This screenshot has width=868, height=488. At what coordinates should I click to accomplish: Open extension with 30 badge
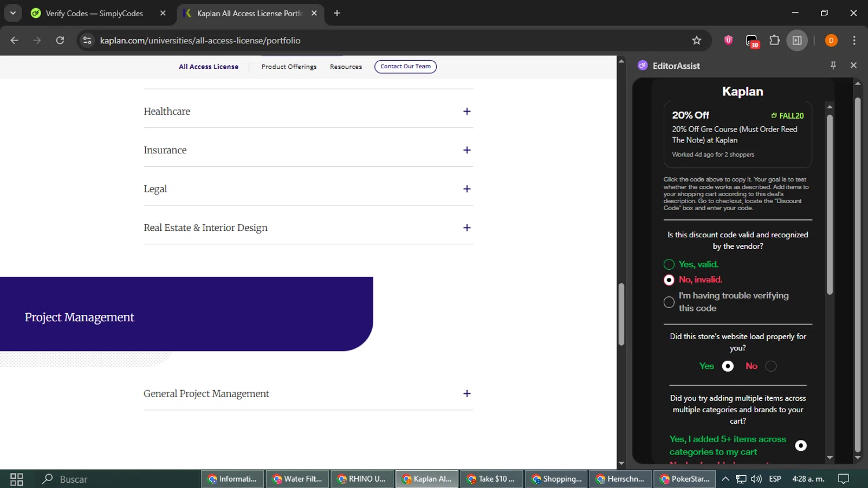[752, 41]
